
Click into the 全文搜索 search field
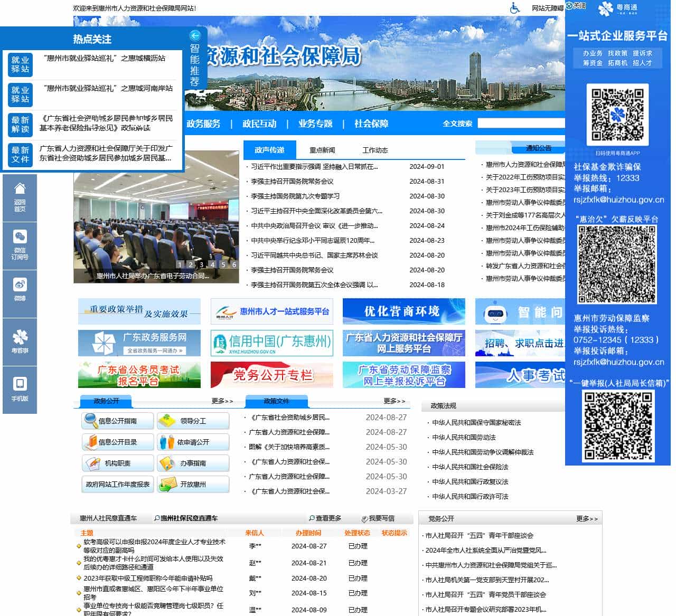(x=521, y=123)
